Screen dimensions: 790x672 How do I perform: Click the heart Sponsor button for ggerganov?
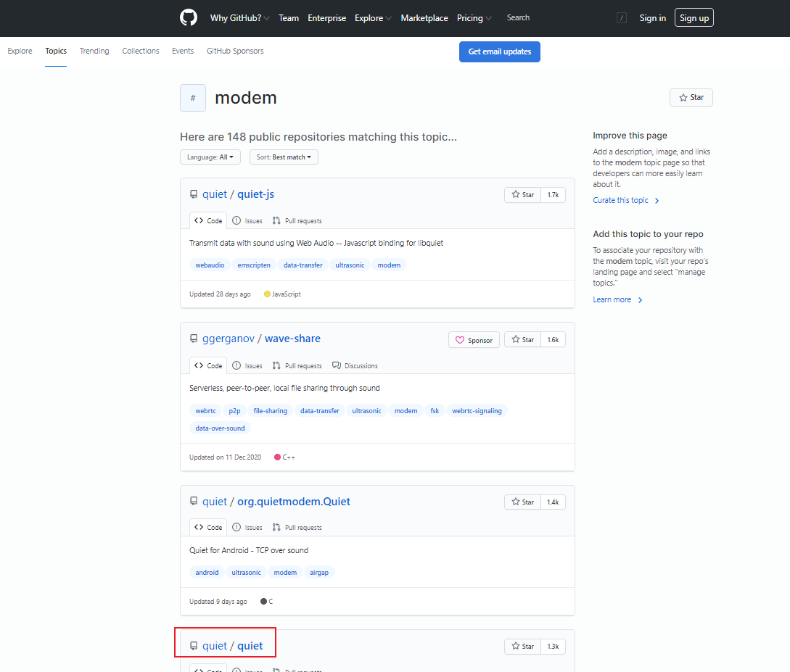pyautogui.click(x=474, y=340)
